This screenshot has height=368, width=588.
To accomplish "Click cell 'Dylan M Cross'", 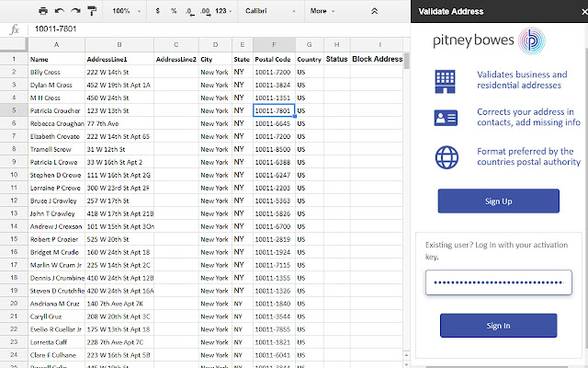I will pyautogui.click(x=56, y=85).
